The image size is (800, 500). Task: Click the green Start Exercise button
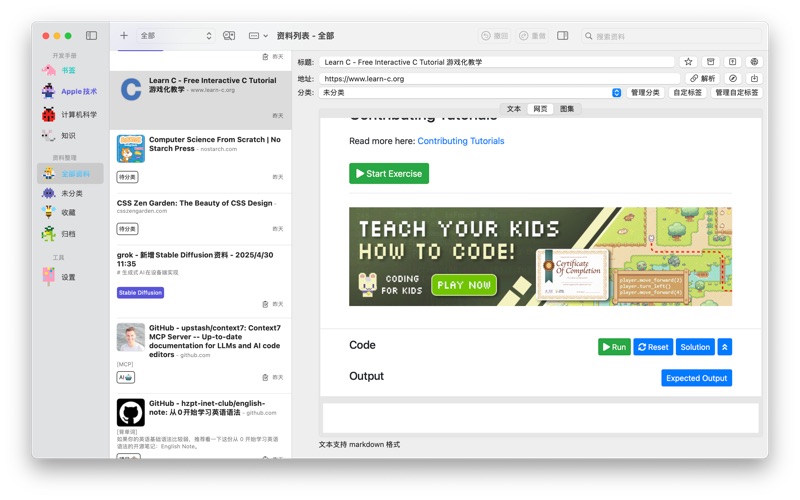point(389,173)
